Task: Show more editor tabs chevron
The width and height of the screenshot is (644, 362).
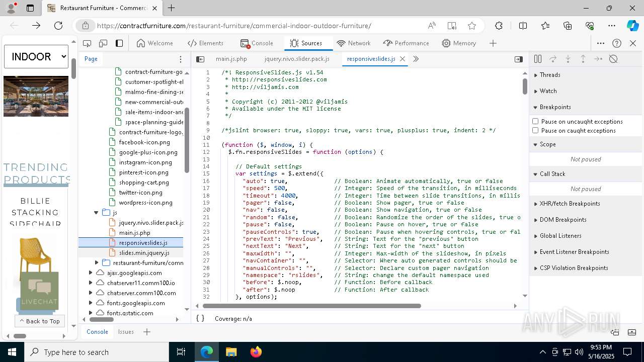Action: pos(416,59)
